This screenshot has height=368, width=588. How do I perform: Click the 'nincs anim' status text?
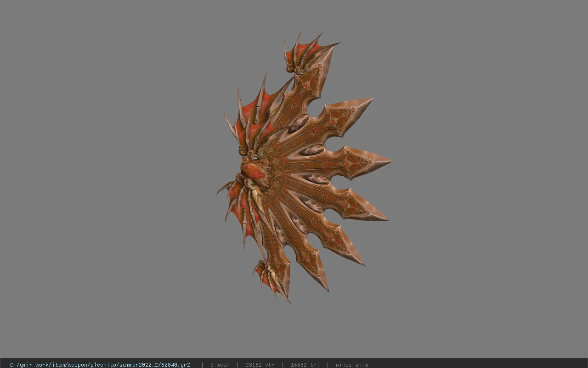(x=352, y=365)
